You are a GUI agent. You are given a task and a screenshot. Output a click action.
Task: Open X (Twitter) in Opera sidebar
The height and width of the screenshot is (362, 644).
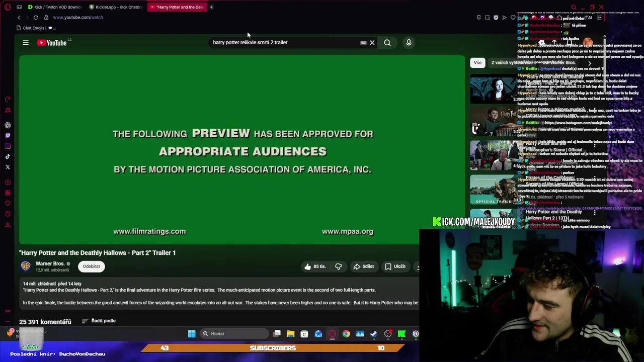pos(8,167)
